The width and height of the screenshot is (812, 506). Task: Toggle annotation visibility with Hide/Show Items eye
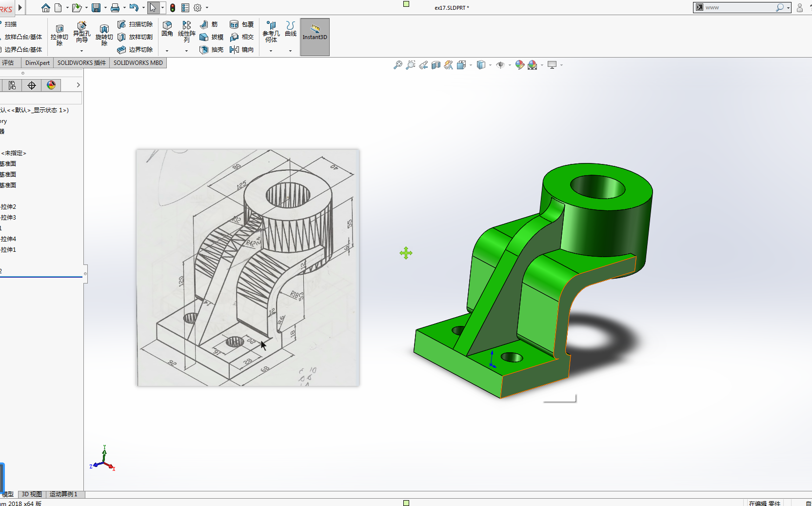[500, 64]
